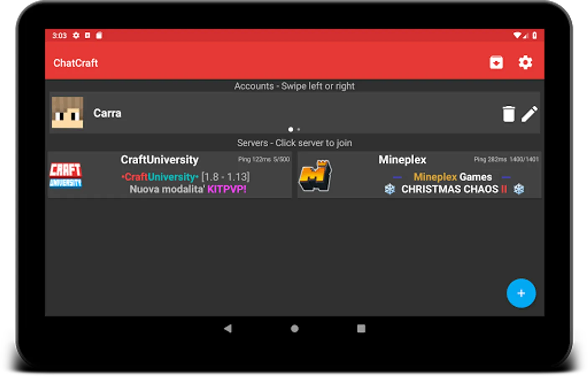Click the first account page indicator dot
588x377 pixels.
290,129
